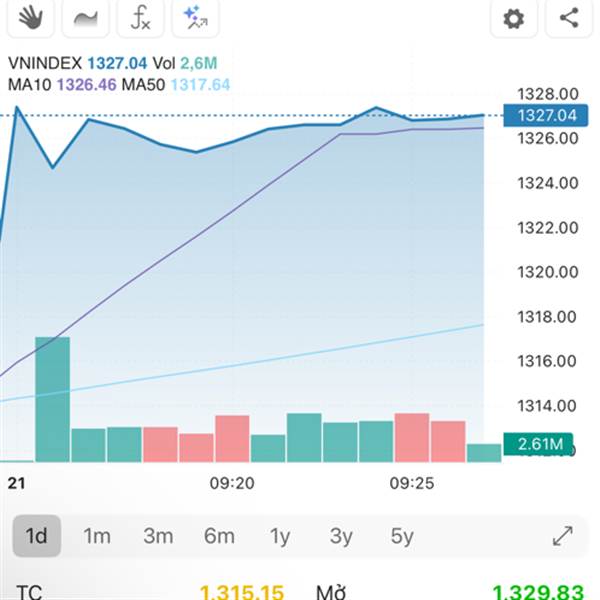Click the 1327.04 current price tag
This screenshot has height=600, width=600.
[x=544, y=115]
